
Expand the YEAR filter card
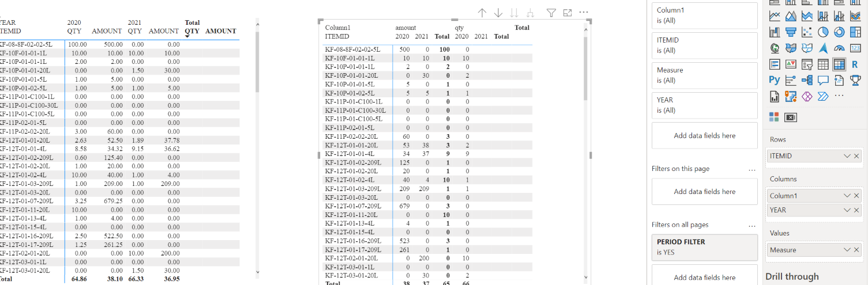pos(704,105)
